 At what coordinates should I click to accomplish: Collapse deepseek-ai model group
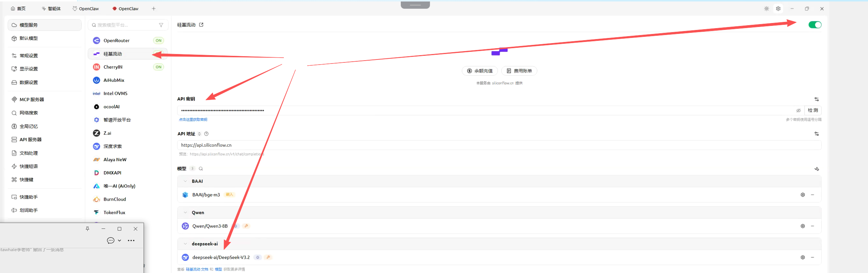[x=185, y=244]
